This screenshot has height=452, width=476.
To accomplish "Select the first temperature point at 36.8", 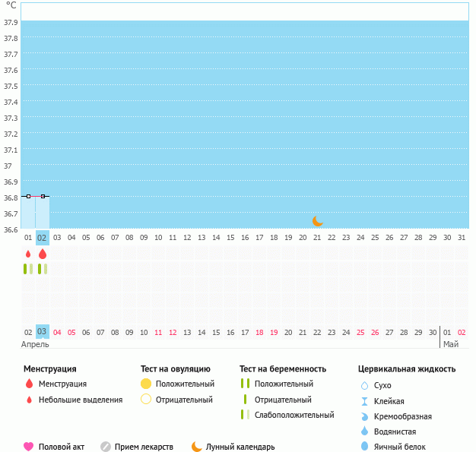I will (28, 196).
